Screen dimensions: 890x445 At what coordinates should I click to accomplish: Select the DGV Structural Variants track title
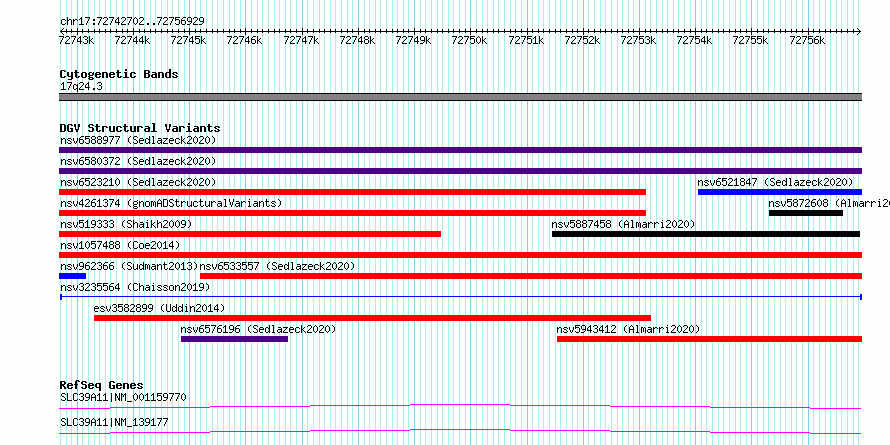click(x=140, y=128)
